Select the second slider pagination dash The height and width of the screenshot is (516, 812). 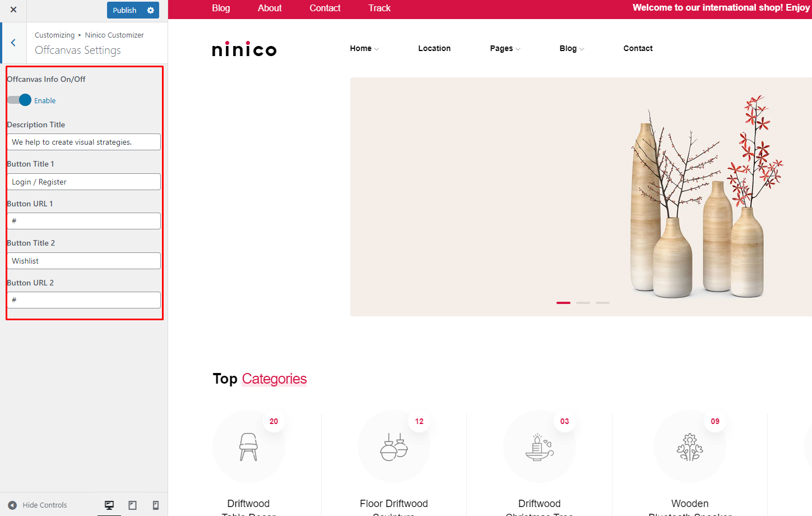click(583, 303)
